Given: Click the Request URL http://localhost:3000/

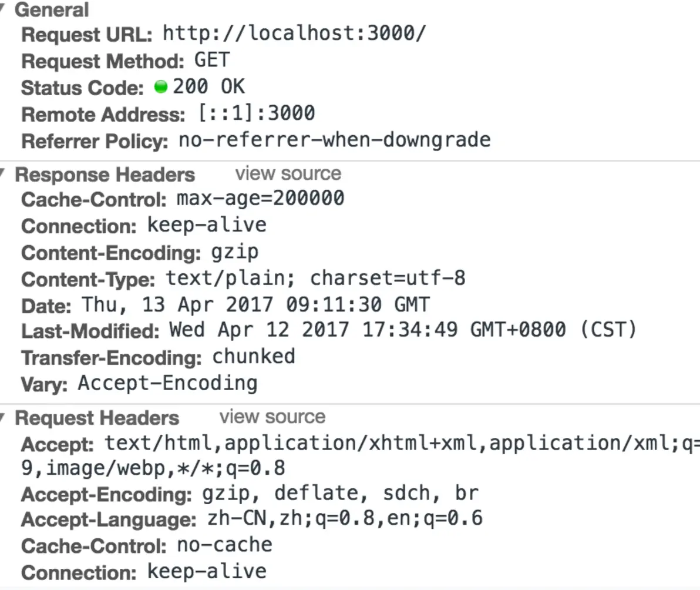Looking at the screenshot, I should [x=294, y=34].
